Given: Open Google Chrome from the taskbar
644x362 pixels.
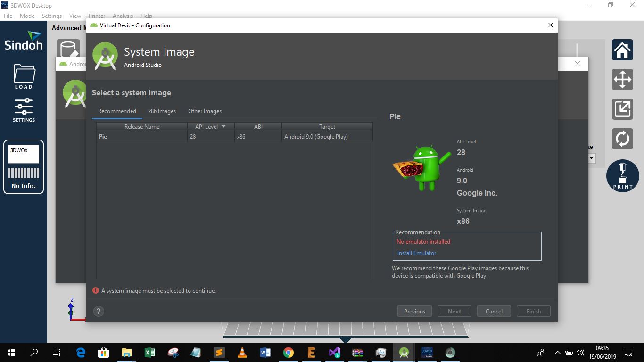Looking at the screenshot, I should tap(288, 353).
